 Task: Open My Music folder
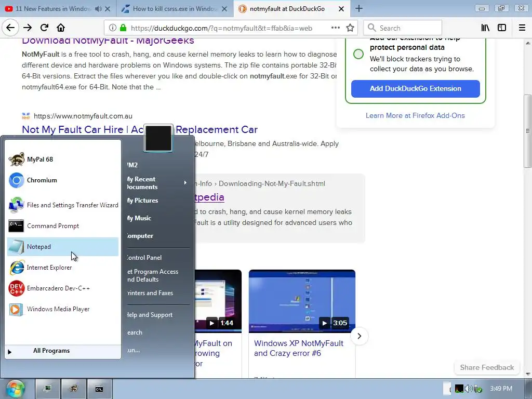[158, 218]
